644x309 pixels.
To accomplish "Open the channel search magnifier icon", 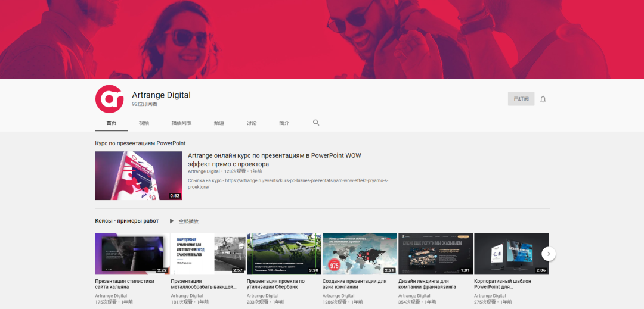I will click(316, 123).
